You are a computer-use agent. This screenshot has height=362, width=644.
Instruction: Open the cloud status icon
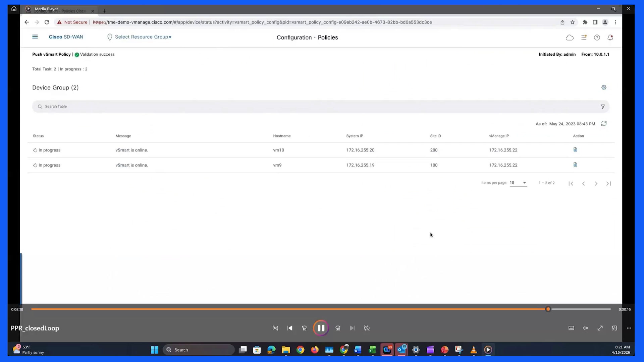pyautogui.click(x=570, y=38)
